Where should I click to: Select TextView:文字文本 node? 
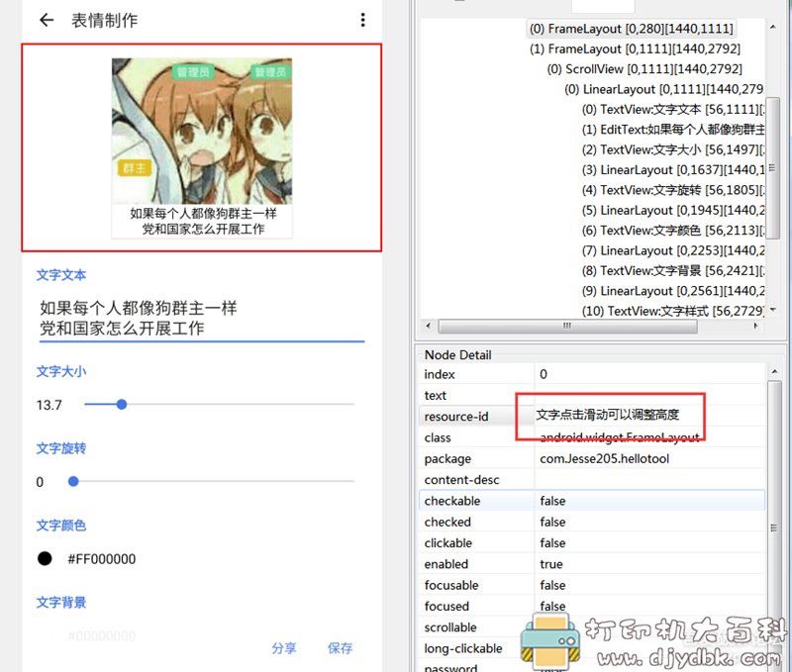pyautogui.click(x=673, y=109)
